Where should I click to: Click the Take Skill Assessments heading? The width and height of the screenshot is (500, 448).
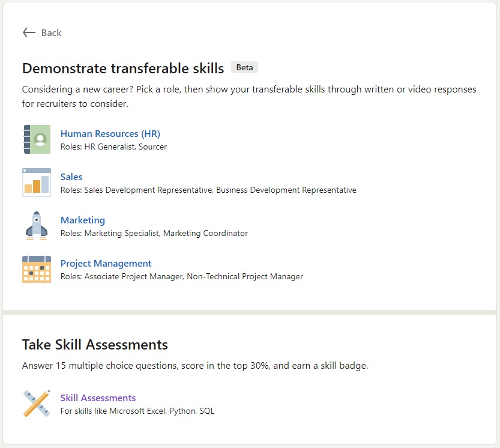[95, 345]
